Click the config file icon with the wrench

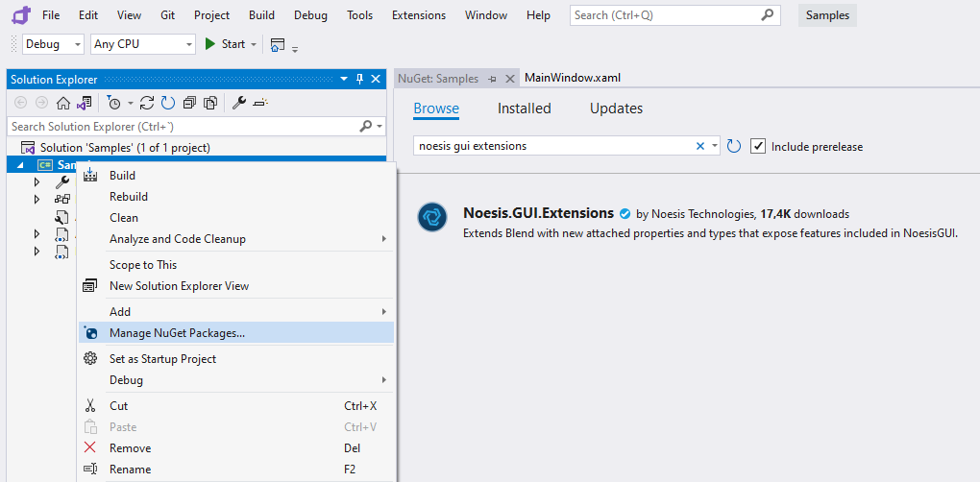tap(61, 217)
